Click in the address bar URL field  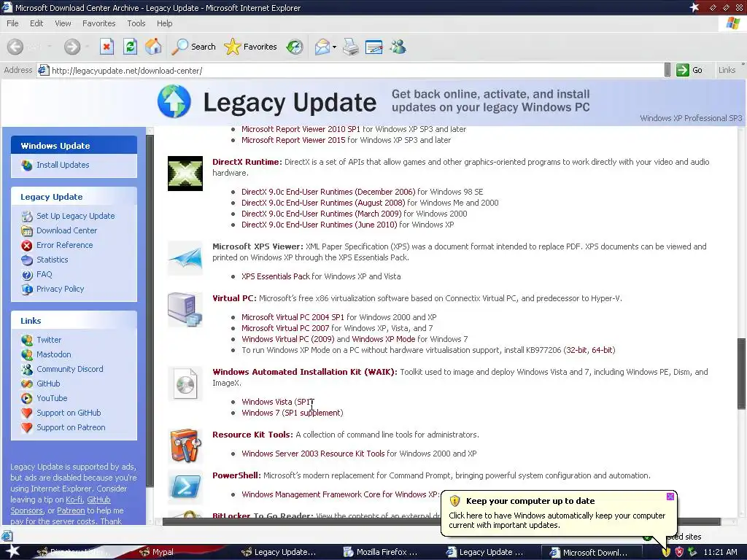[x=352, y=71]
